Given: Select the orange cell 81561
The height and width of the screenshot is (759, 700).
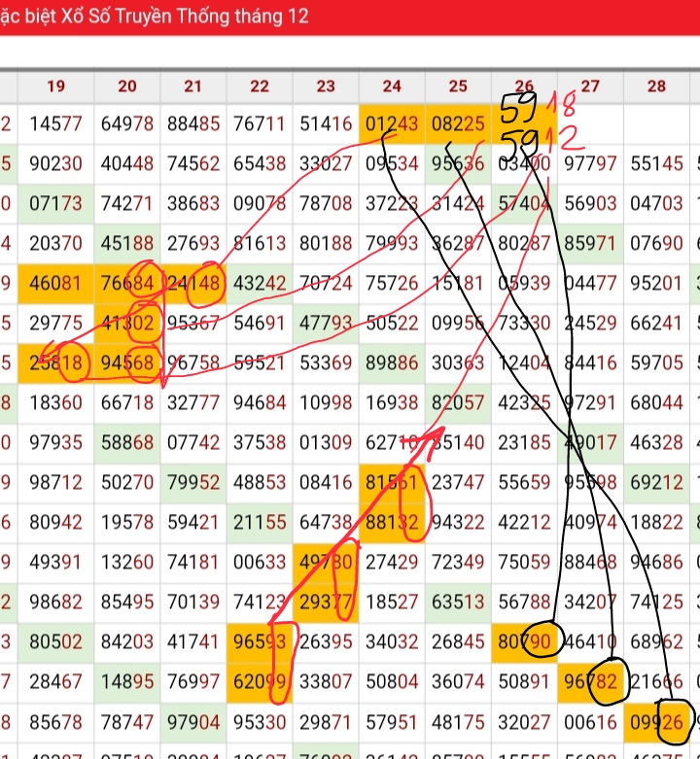Looking at the screenshot, I should [x=392, y=482].
